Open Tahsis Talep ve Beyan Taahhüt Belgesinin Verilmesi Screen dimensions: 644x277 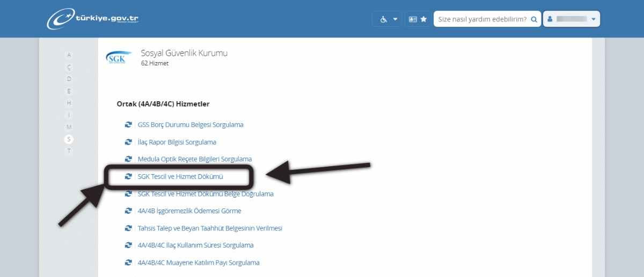coord(210,228)
